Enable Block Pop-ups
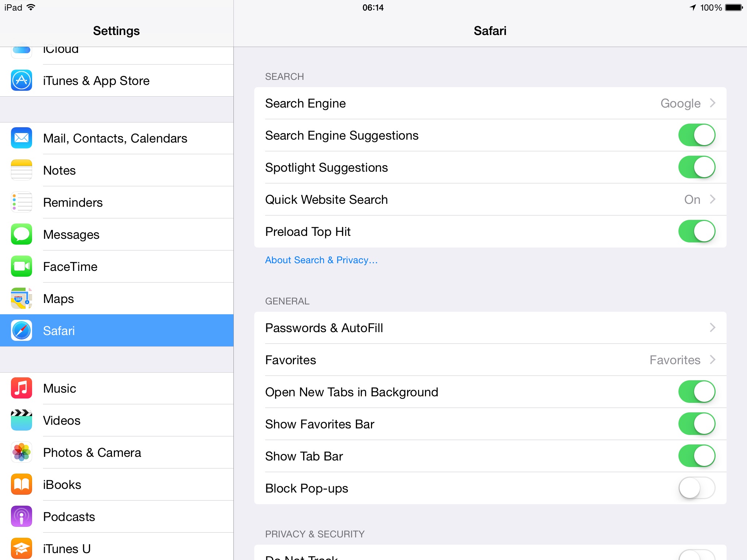 [696, 488]
